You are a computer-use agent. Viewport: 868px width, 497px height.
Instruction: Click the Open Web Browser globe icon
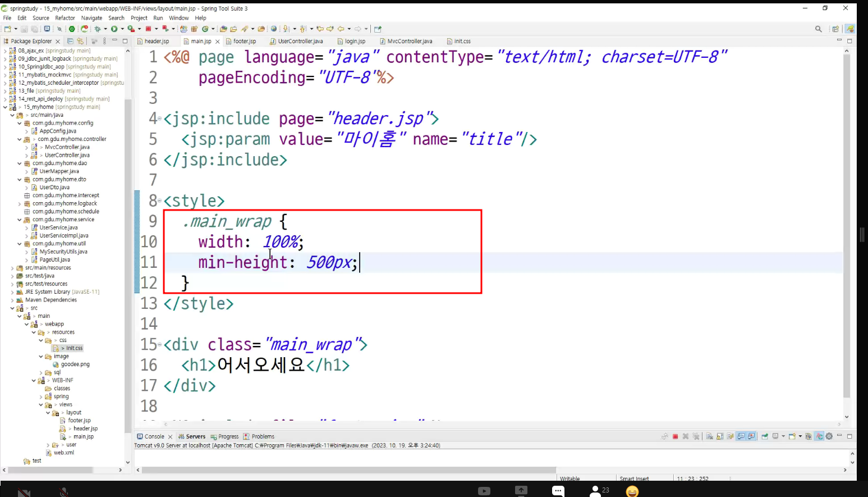point(274,29)
